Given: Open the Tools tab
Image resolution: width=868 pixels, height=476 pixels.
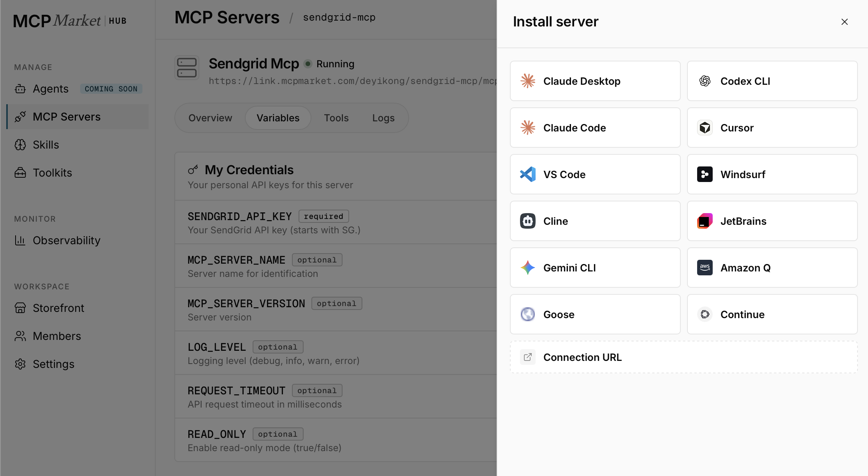Looking at the screenshot, I should [336, 118].
